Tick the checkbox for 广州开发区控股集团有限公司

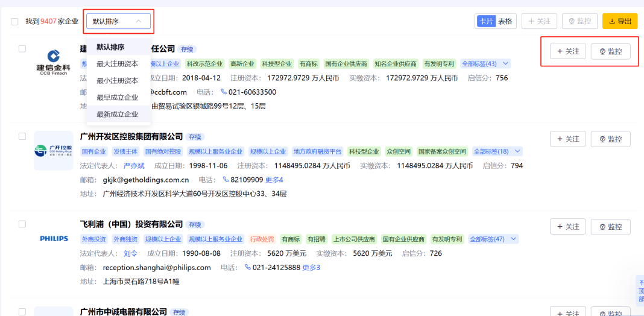pos(22,136)
